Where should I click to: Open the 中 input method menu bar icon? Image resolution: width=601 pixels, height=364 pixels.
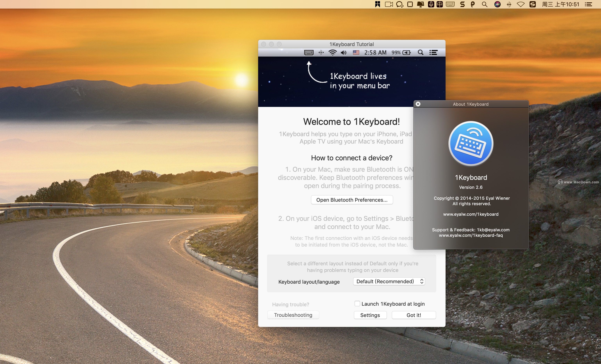440,4
